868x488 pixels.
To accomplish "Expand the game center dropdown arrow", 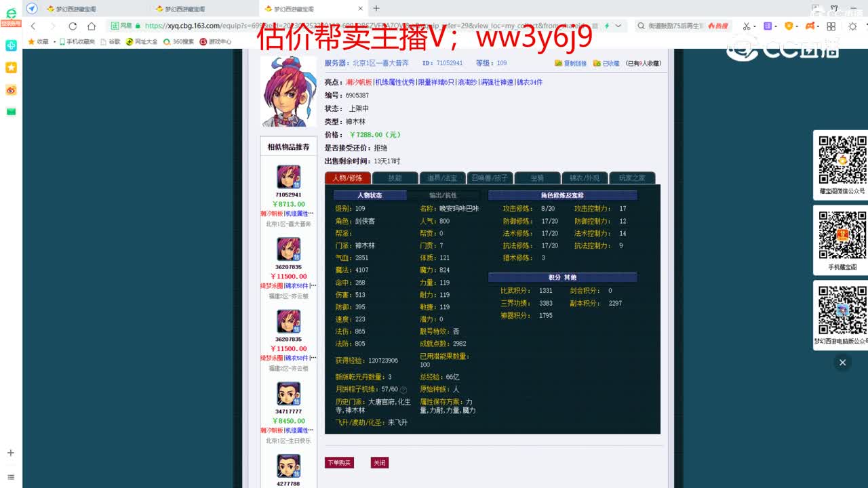I will 818,26.
